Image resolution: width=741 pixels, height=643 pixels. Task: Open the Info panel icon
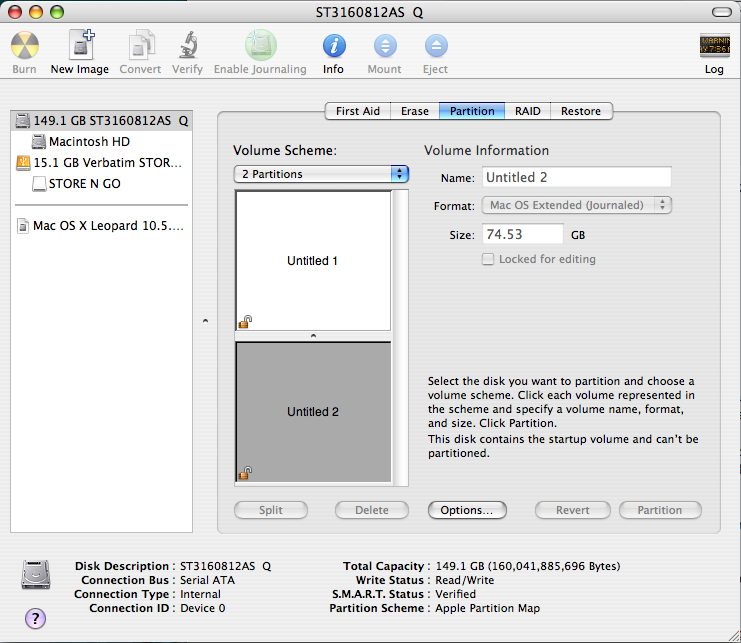point(334,46)
